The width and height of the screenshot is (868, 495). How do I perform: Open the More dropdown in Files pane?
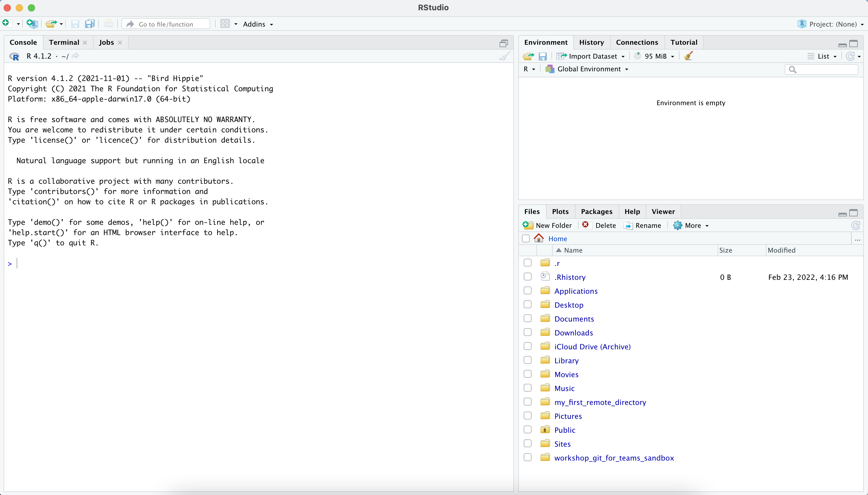pos(691,225)
